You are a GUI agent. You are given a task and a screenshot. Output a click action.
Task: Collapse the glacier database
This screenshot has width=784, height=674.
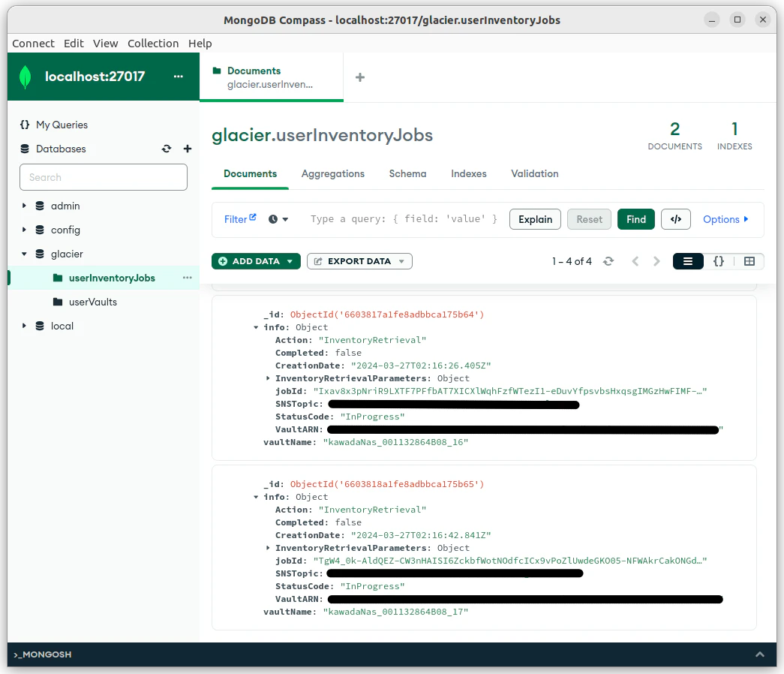pos(24,254)
